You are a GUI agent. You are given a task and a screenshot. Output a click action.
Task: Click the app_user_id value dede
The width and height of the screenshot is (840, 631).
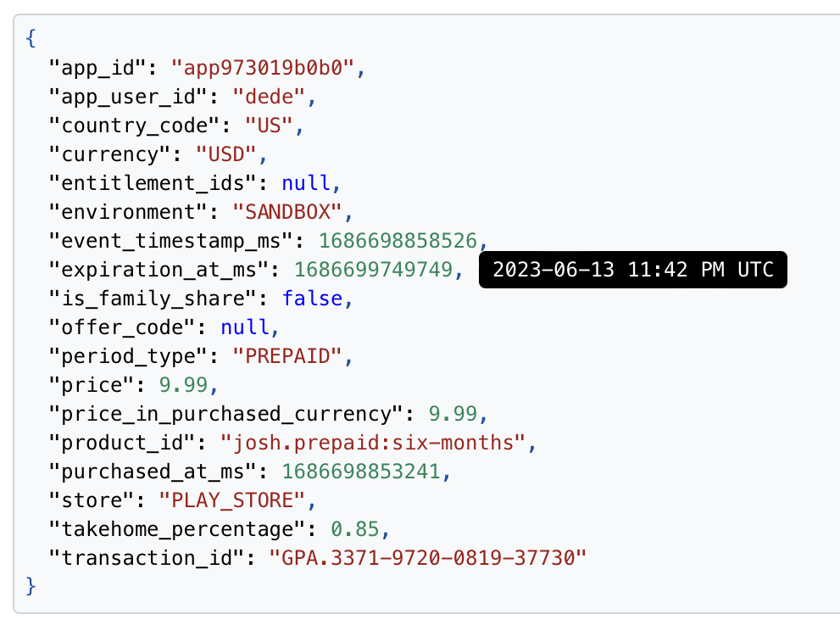click(269, 97)
